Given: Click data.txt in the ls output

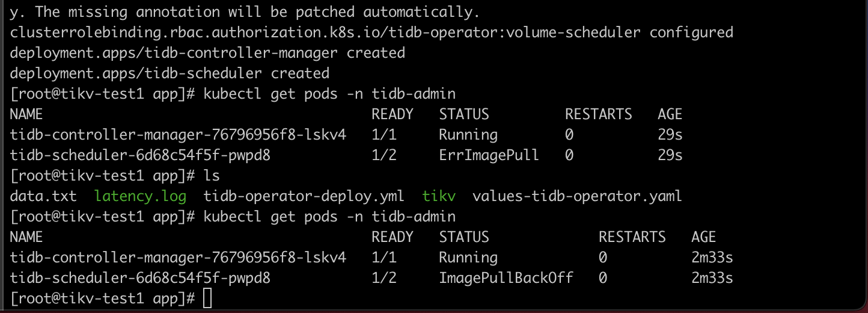Looking at the screenshot, I should click(43, 196).
